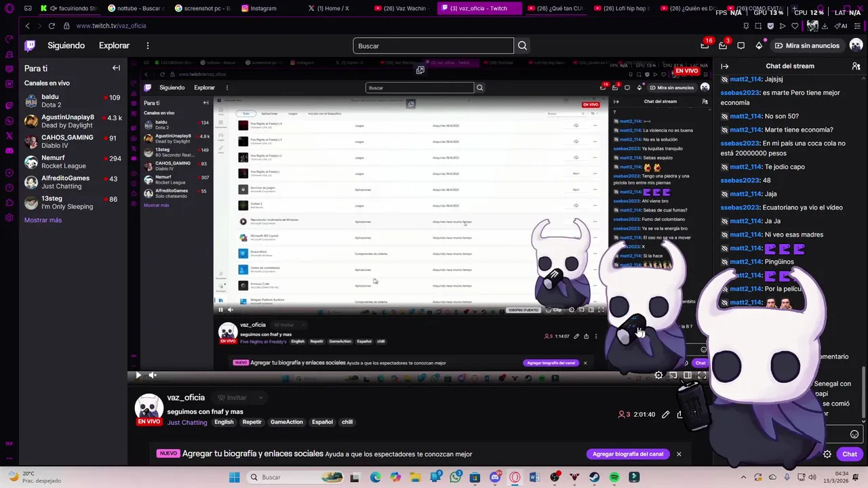Play the stream video
The height and width of the screenshot is (488, 868).
[138, 375]
